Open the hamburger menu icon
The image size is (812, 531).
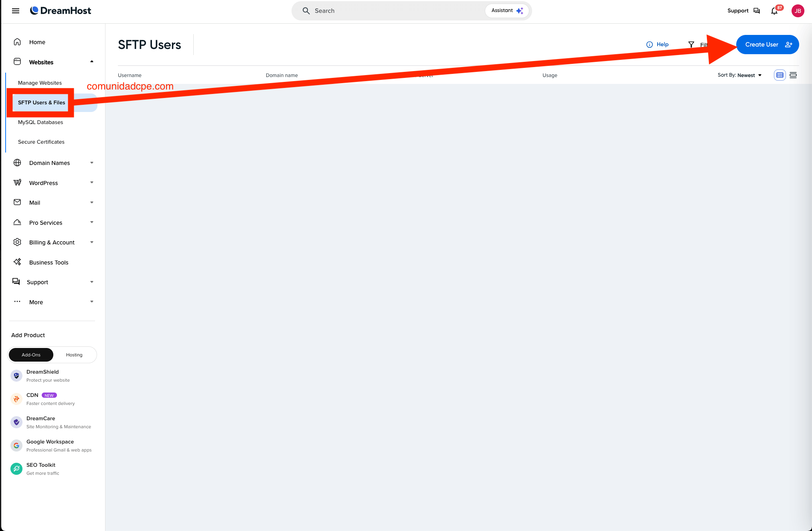pos(16,11)
